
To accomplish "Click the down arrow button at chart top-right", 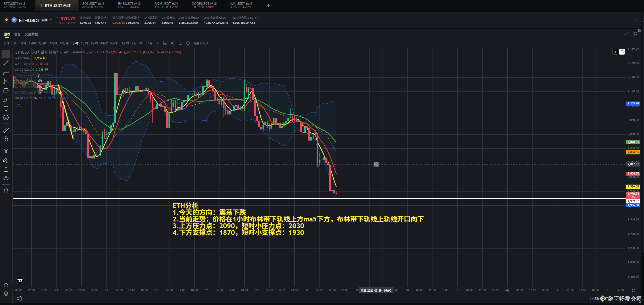I will (615, 52).
